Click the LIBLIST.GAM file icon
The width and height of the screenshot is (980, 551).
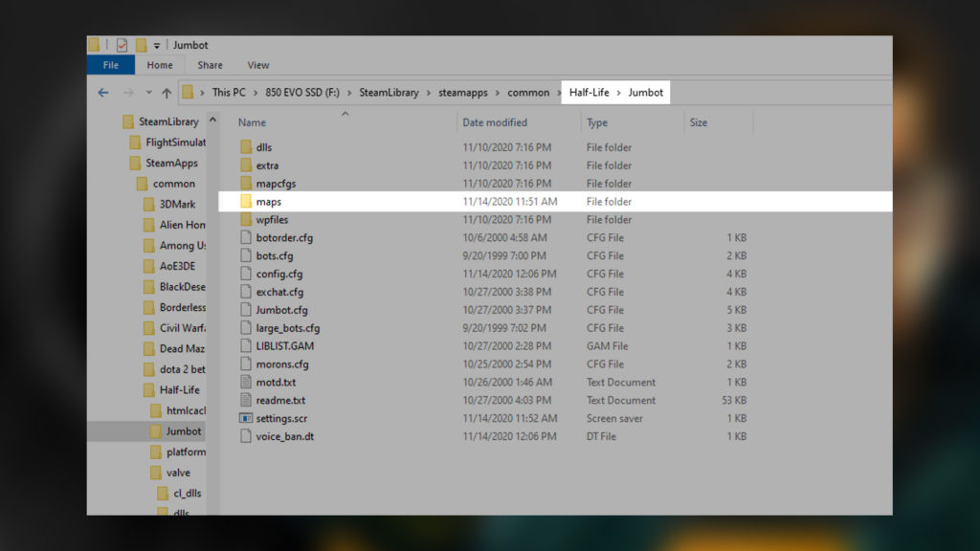tap(246, 346)
